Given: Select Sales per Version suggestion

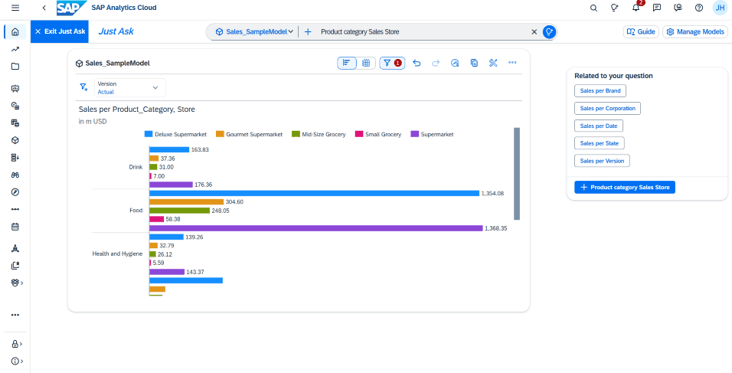Looking at the screenshot, I should pos(602,161).
